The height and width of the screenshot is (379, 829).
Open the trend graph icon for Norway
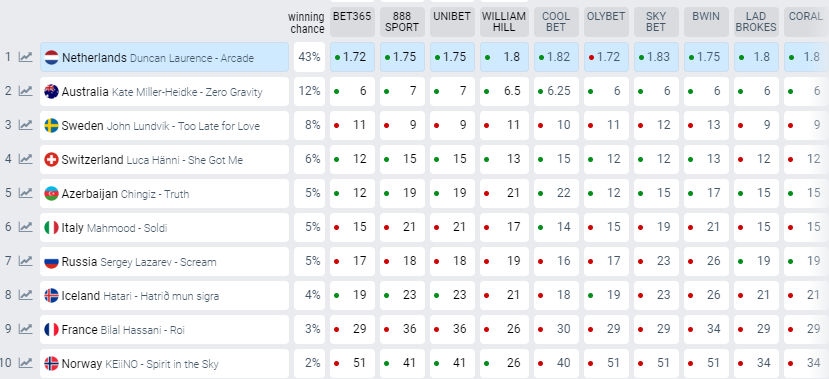(x=25, y=363)
